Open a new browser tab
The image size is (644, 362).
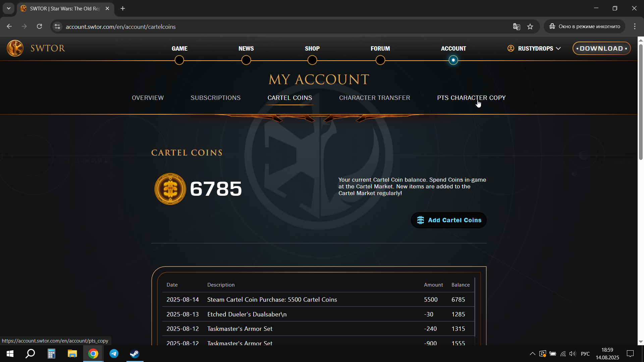pyautogui.click(x=123, y=8)
